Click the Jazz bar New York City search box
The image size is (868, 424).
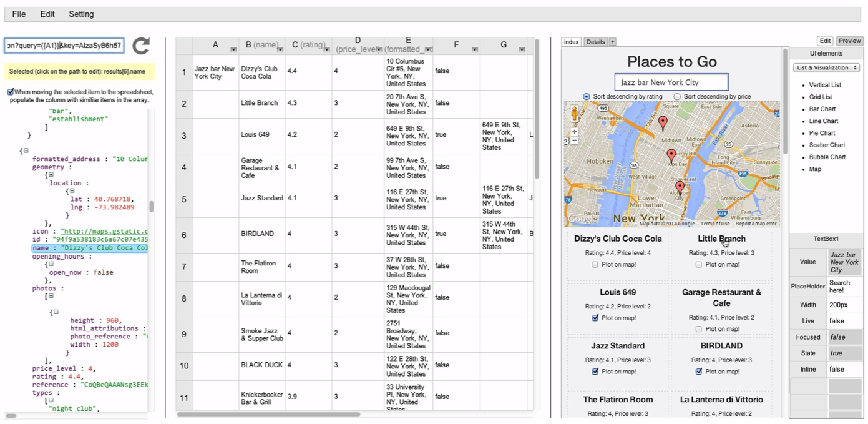click(671, 82)
